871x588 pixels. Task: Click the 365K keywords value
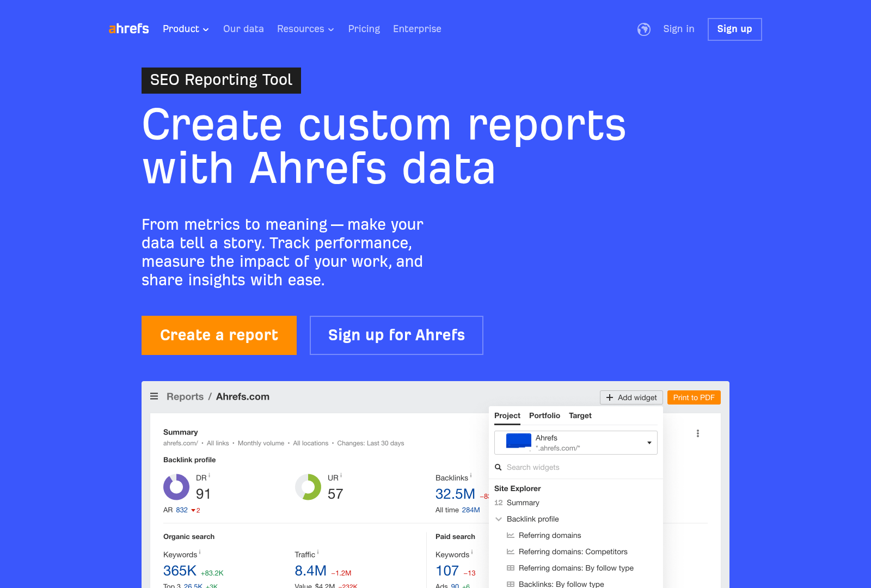tap(180, 571)
